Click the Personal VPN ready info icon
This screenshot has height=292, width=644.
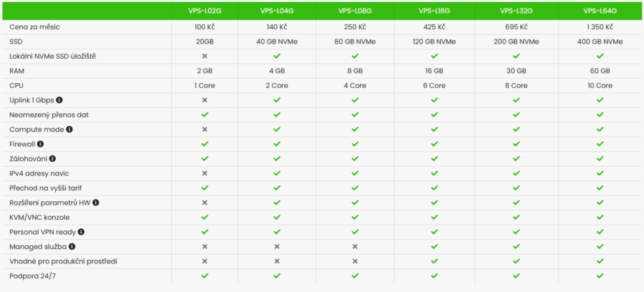coord(82,232)
